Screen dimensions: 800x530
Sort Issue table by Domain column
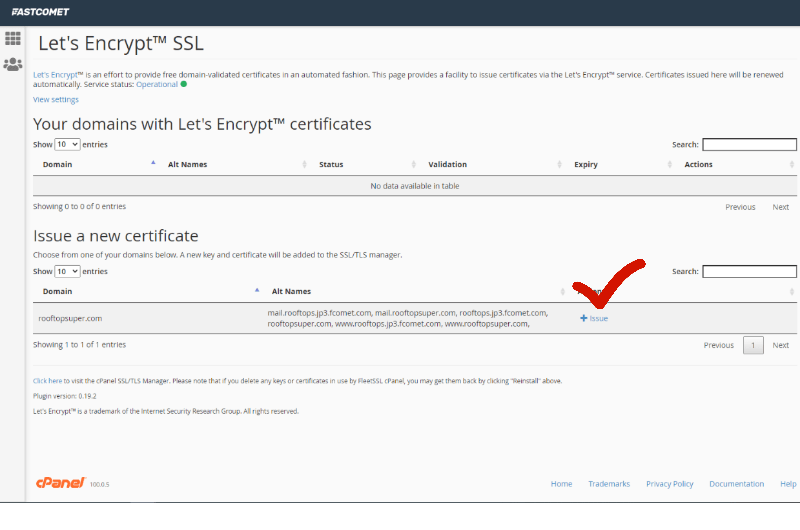(148, 291)
